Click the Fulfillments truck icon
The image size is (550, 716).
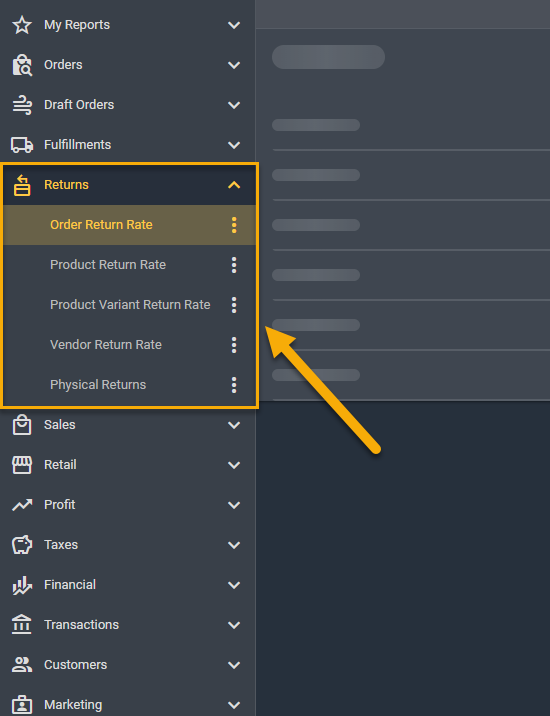point(22,145)
